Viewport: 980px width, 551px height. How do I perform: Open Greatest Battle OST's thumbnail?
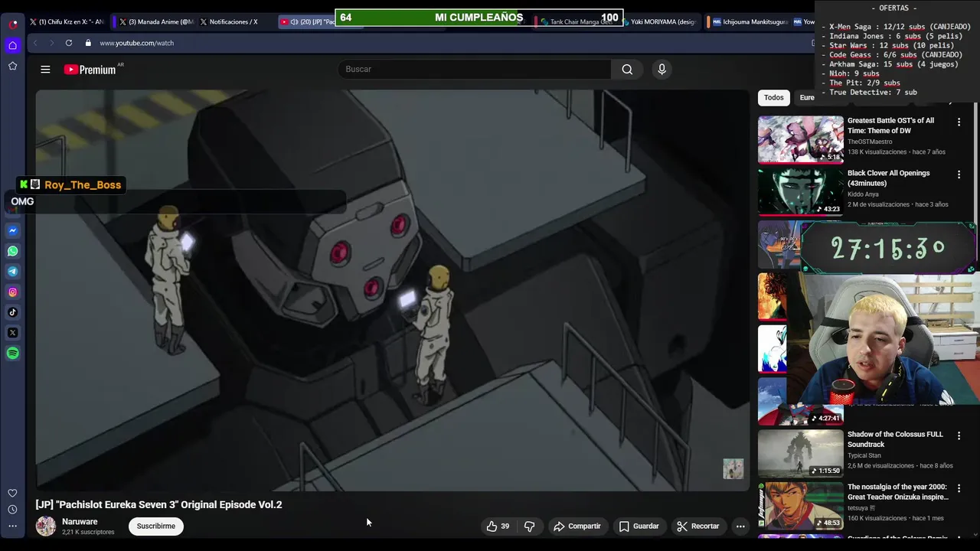(x=800, y=139)
